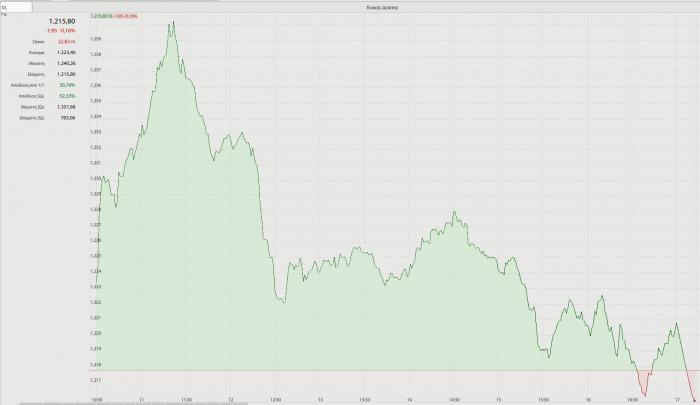Click the Γενικός Δείκτης chart title
Viewport: 700px width, 405px height.
[393, 7]
